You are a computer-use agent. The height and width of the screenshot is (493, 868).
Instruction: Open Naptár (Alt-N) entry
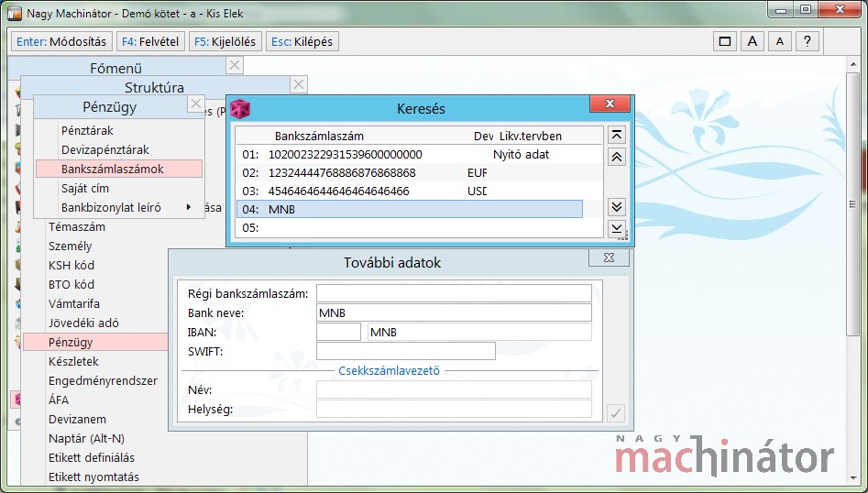(86, 438)
